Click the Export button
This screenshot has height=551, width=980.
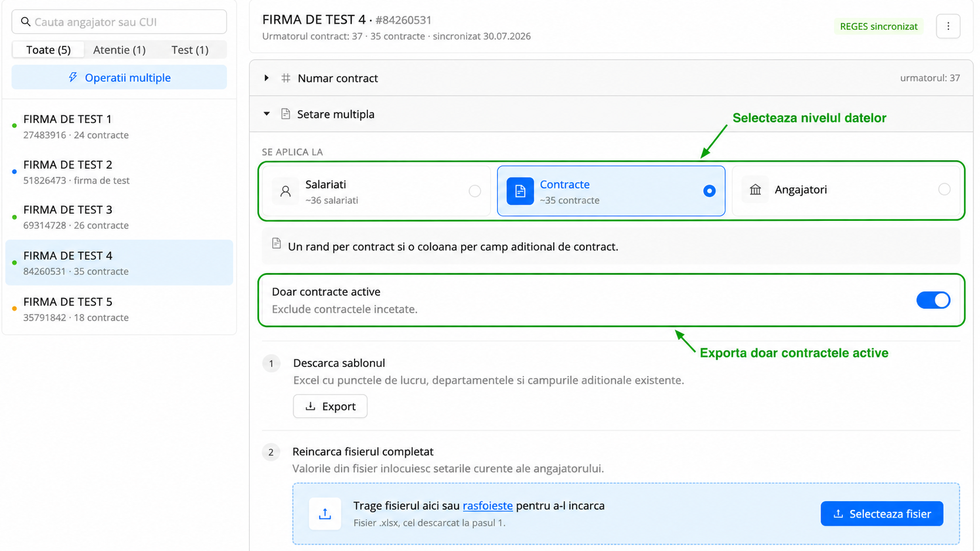pyautogui.click(x=330, y=406)
